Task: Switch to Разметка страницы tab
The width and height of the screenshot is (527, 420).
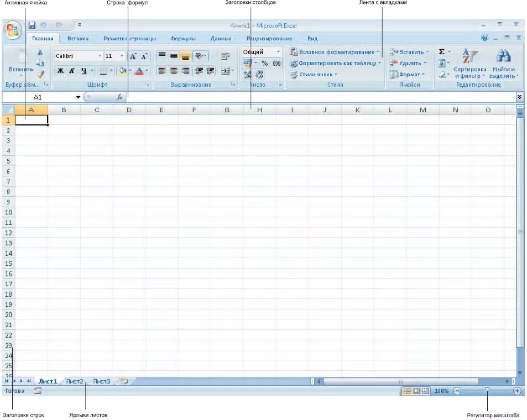Action: pyautogui.click(x=129, y=39)
